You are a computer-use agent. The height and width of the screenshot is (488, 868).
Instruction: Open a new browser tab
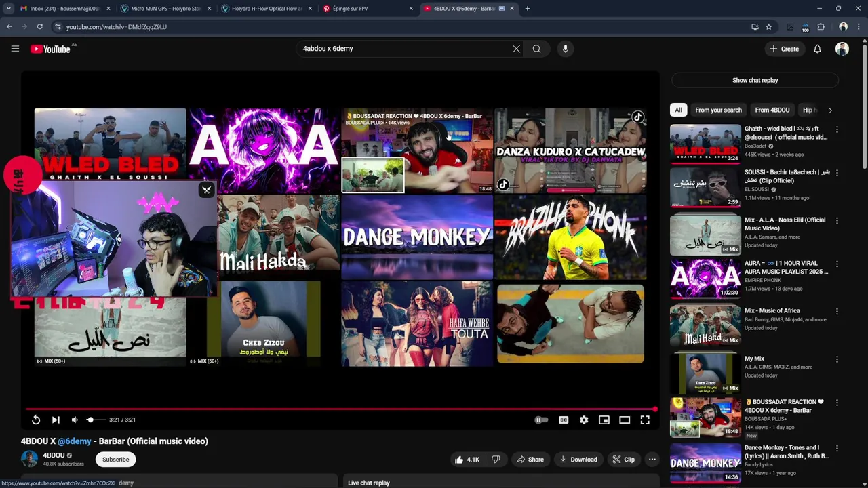pos(527,9)
